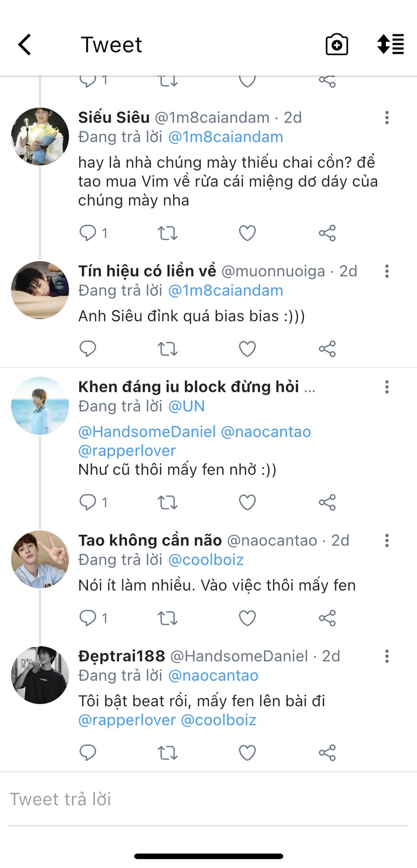Retweet the 'Như cũ thôi mấy fen nhở' tweet
The width and height of the screenshot is (417, 868).
click(167, 502)
